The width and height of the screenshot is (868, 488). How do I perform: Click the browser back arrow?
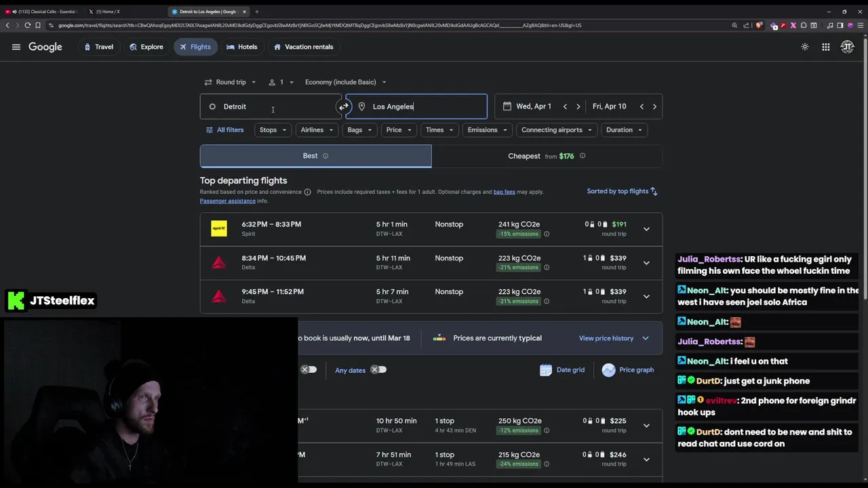pos(7,25)
